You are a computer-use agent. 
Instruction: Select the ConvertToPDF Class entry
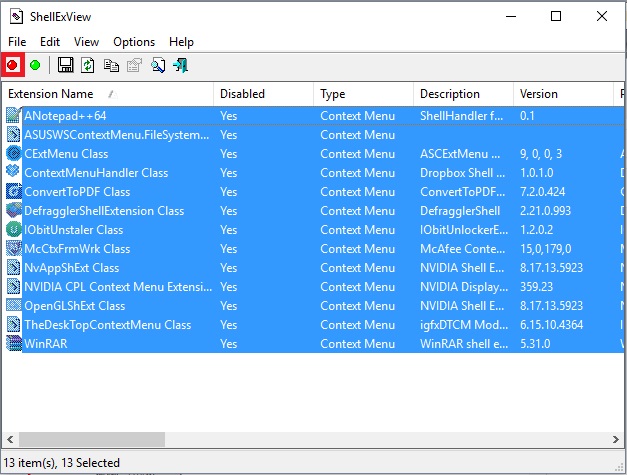[77, 192]
